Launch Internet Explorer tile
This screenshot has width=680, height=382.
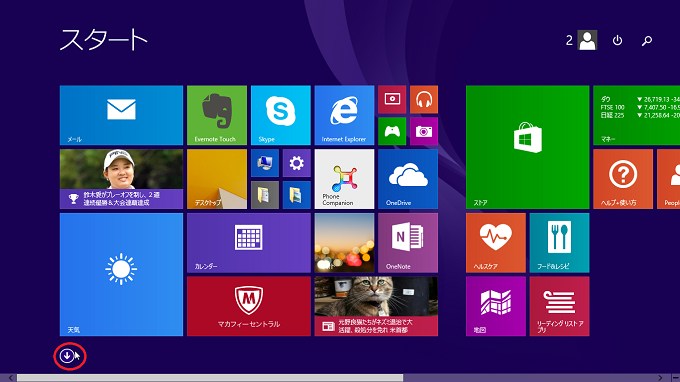pyautogui.click(x=344, y=115)
